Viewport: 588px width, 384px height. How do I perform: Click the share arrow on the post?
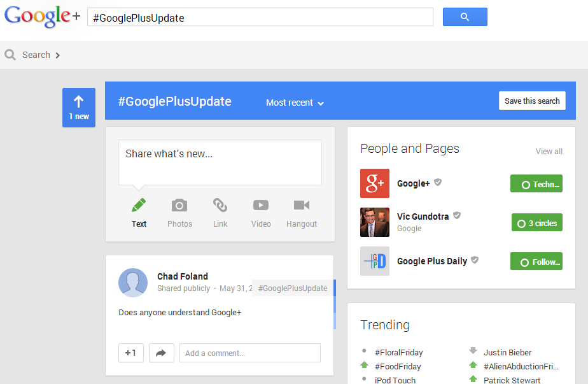[x=161, y=353]
